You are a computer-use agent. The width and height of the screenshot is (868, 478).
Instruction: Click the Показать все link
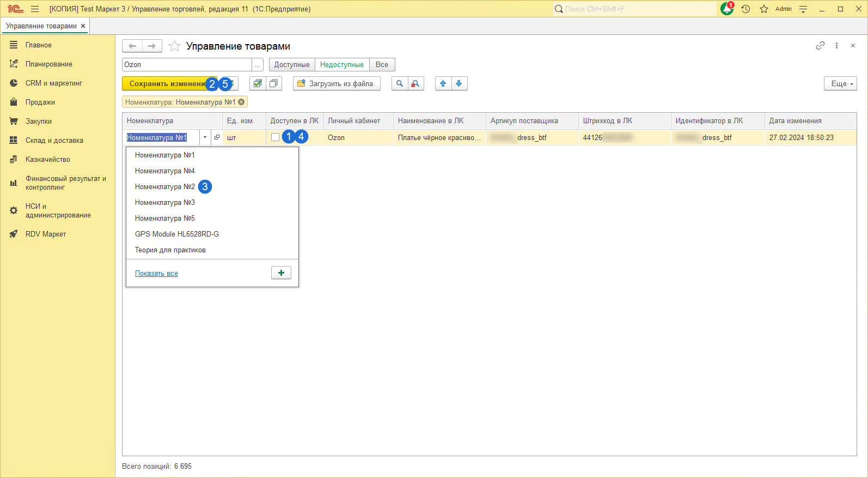coord(156,273)
